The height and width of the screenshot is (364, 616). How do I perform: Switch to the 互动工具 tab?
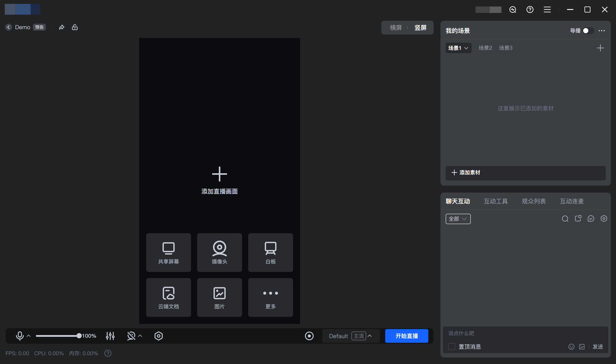[495, 201]
